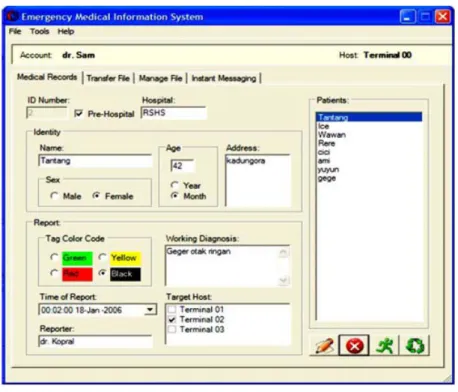Open the Tools menu
This screenshot has width=458, height=392.
pyautogui.click(x=40, y=32)
